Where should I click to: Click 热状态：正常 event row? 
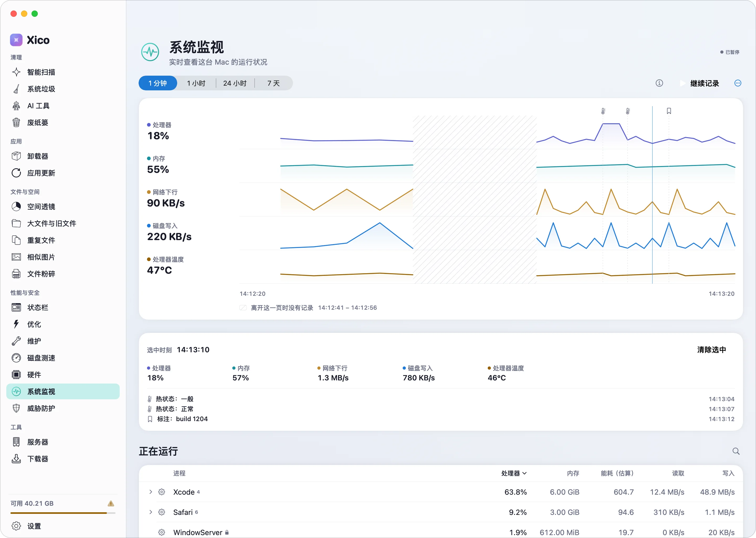pos(441,409)
